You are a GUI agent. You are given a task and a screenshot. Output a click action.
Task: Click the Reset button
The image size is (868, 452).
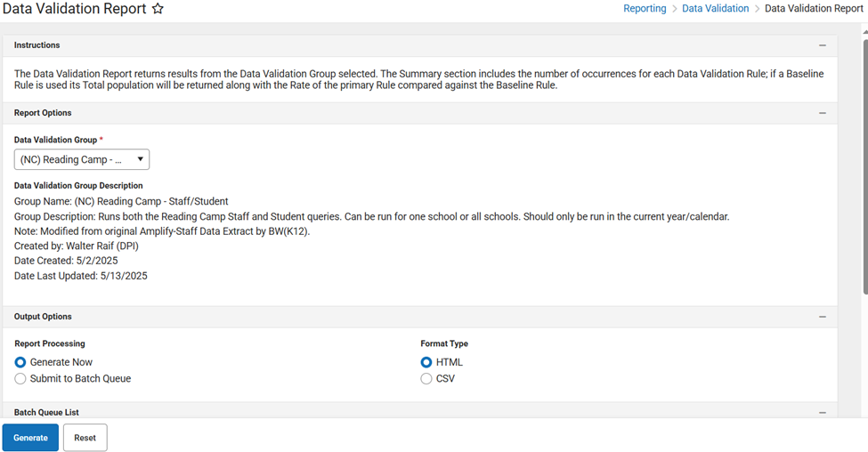pos(85,438)
